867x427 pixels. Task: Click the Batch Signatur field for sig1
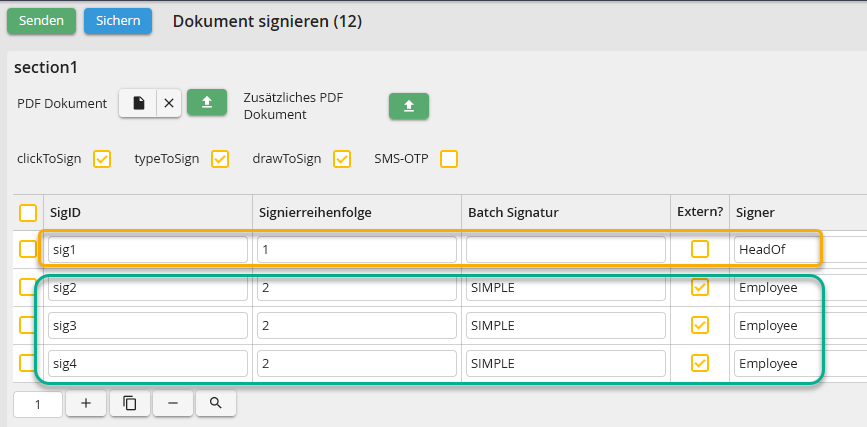point(565,249)
